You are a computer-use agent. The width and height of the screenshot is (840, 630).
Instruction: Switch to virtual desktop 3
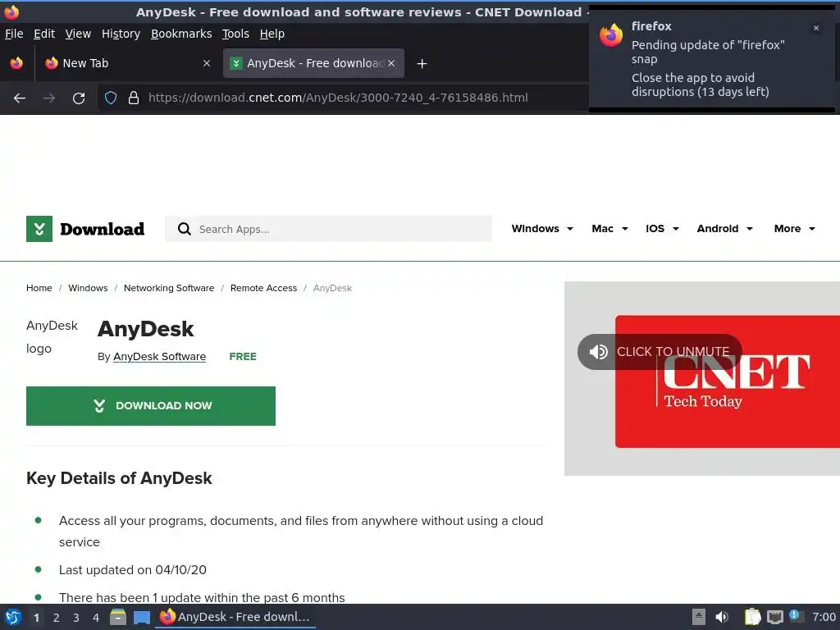(76, 618)
